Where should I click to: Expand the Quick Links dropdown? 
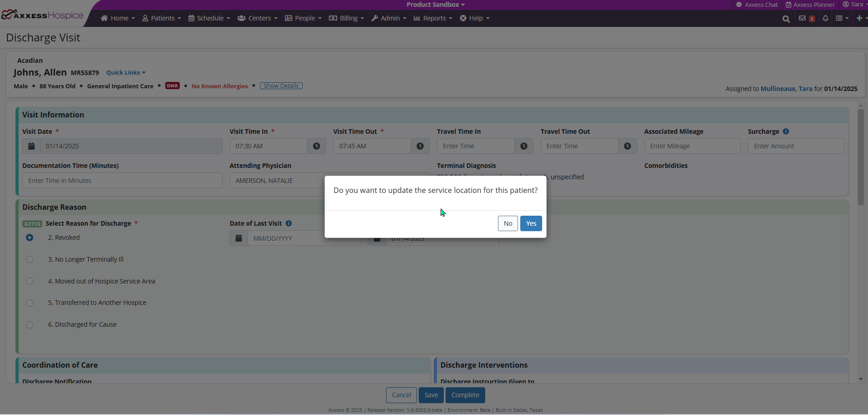pyautogui.click(x=126, y=73)
